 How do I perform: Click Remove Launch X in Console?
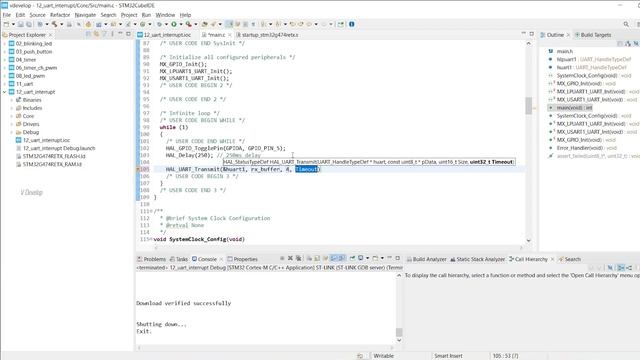(290, 258)
